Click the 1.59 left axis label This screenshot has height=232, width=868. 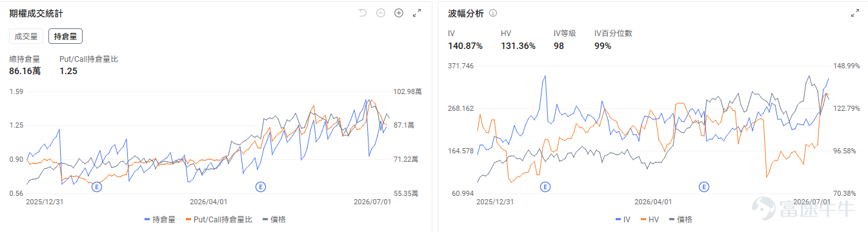point(16,92)
